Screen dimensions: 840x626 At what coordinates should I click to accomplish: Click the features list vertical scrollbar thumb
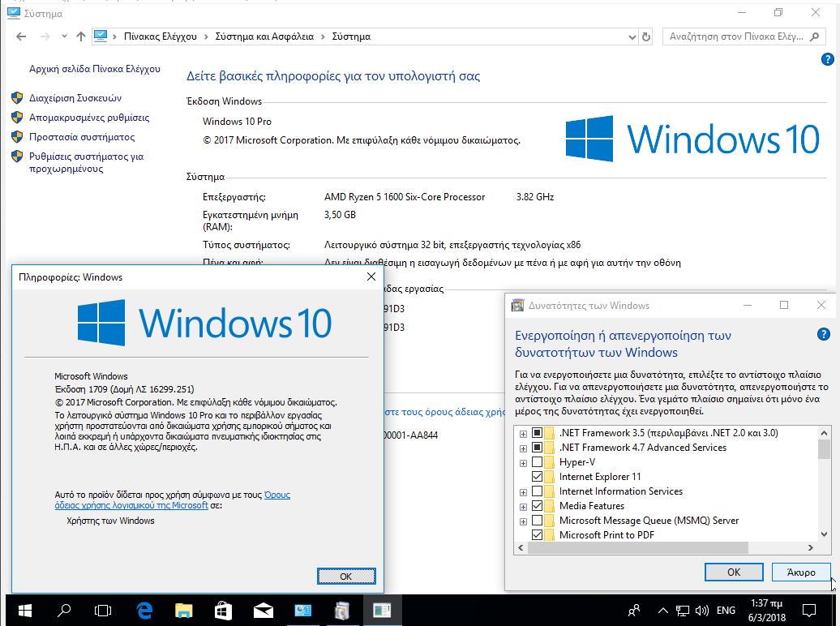pos(824,449)
